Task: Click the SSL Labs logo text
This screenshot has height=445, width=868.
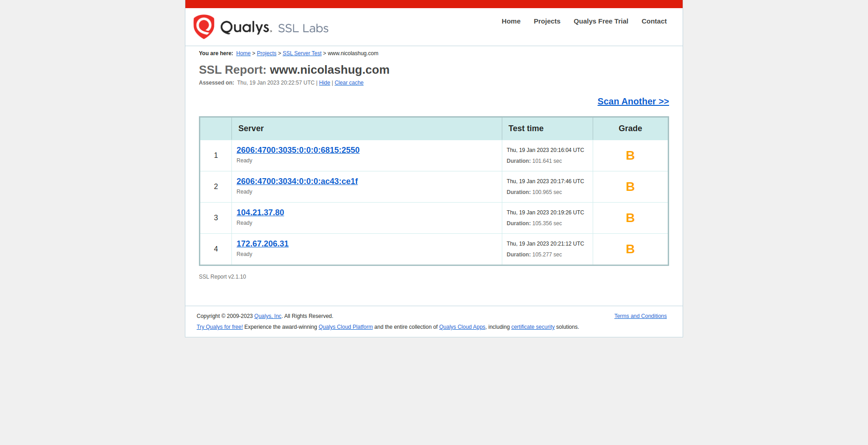Action: [303, 28]
